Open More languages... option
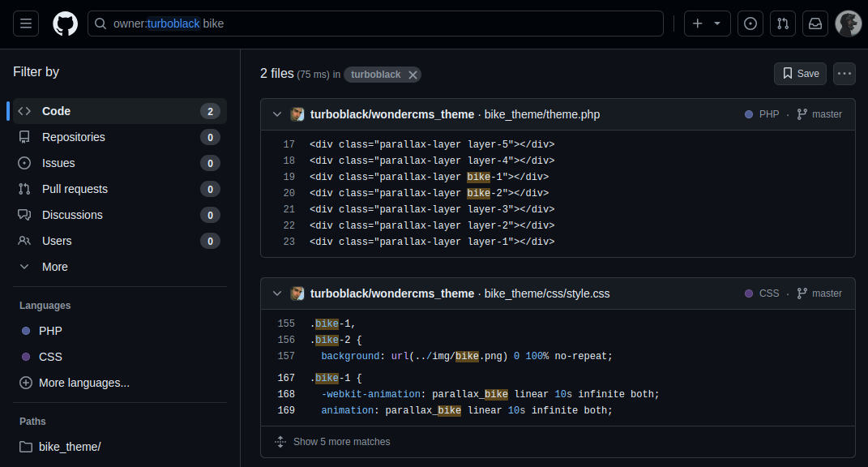Screen dimensions: 868x467 84,383
